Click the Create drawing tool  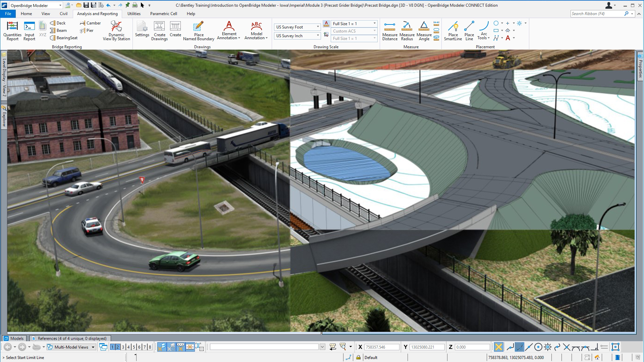175,29
